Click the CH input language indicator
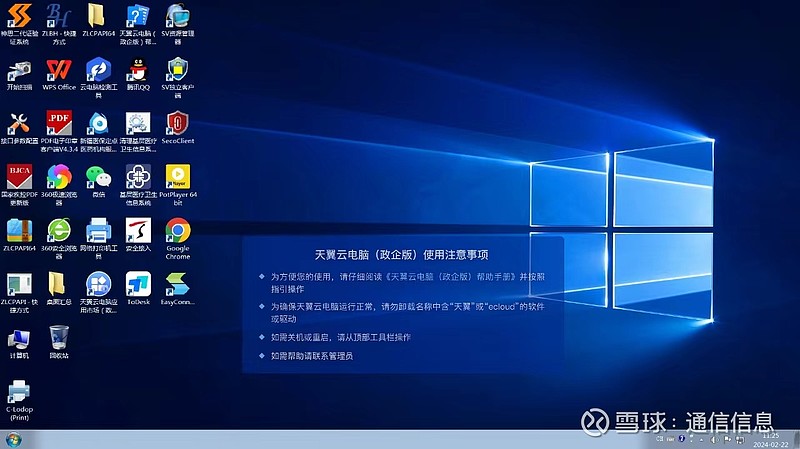The width and height of the screenshot is (800, 449). point(660,439)
